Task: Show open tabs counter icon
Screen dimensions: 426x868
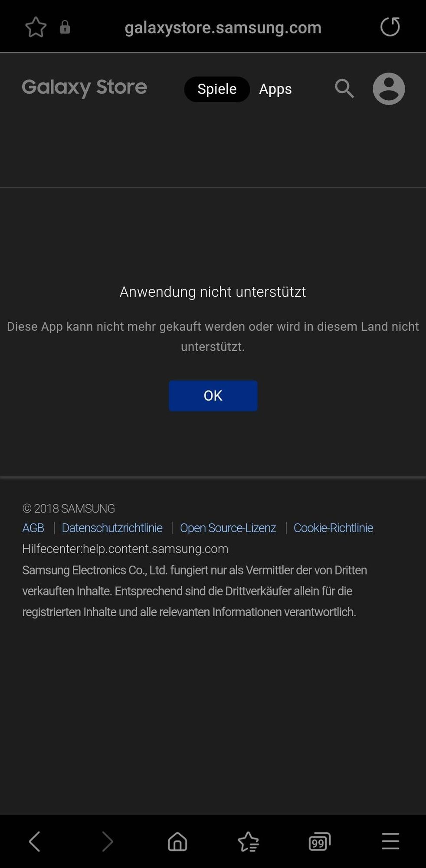Action: pos(320,842)
